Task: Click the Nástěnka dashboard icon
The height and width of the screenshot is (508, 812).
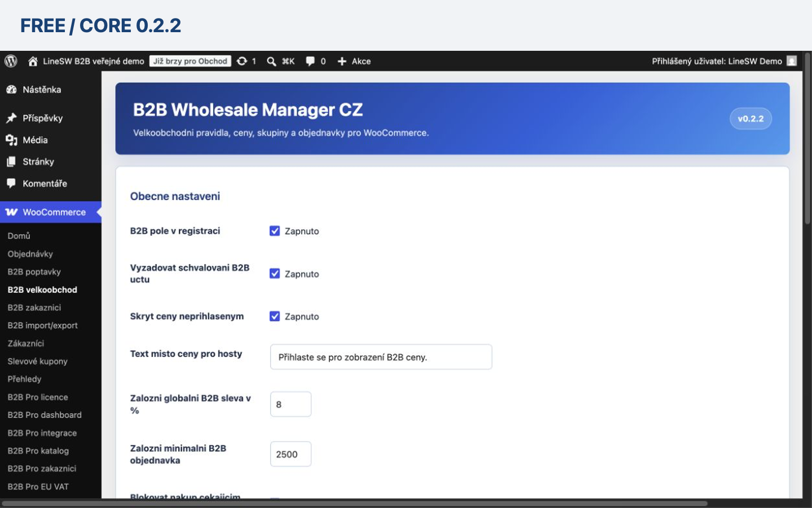Action: (11, 90)
